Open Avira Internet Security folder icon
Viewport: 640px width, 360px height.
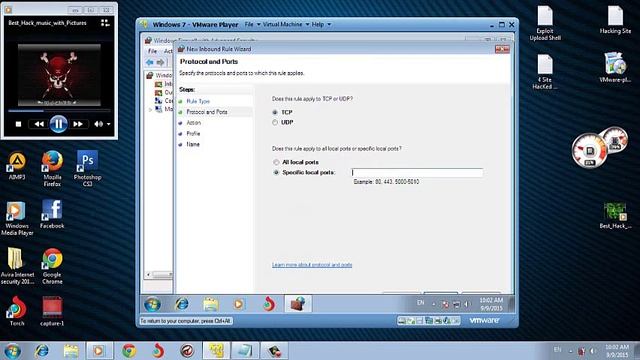pyautogui.click(x=17, y=266)
